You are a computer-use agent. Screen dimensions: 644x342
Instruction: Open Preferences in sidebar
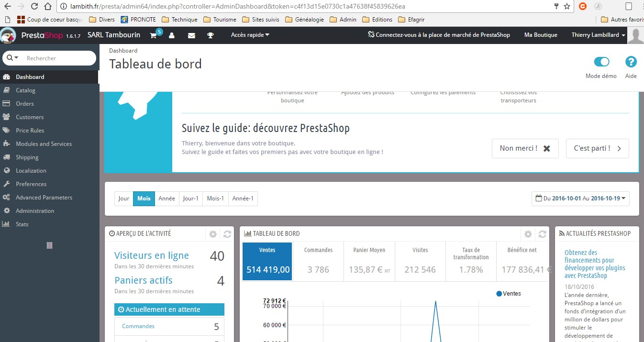pyautogui.click(x=49, y=184)
